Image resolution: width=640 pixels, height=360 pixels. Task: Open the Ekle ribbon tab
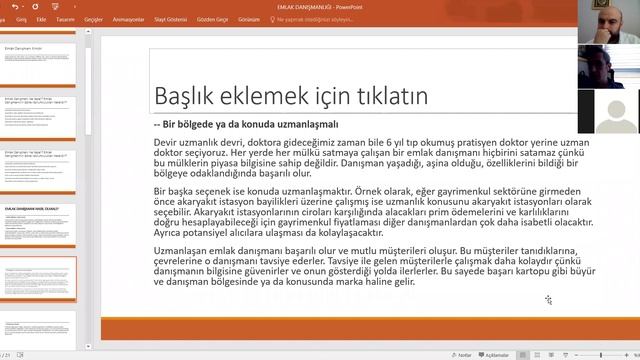point(41,20)
